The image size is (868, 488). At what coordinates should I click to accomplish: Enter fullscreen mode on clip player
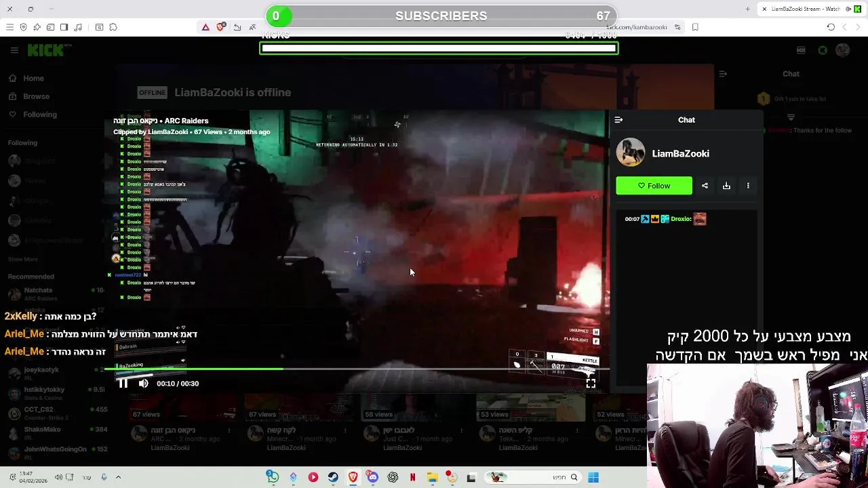591,384
